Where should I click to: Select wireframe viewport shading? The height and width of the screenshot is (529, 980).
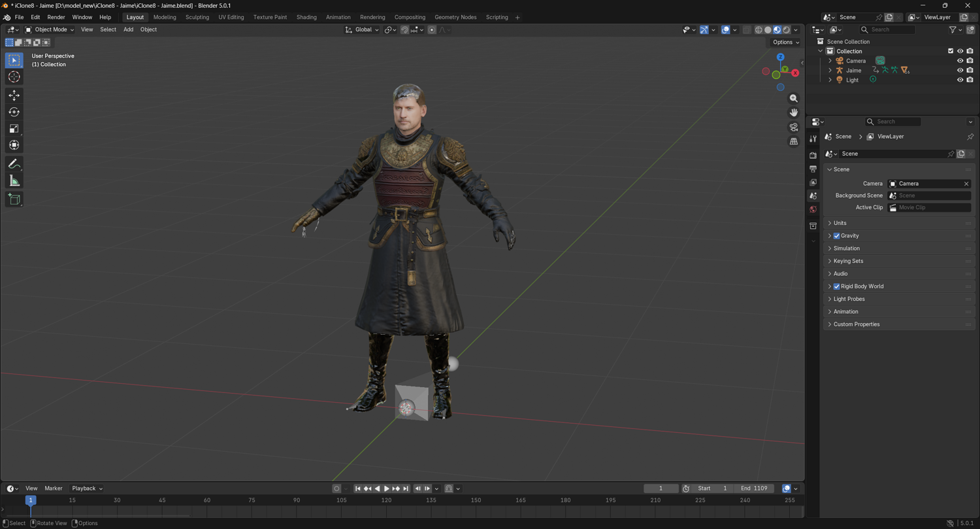point(759,29)
